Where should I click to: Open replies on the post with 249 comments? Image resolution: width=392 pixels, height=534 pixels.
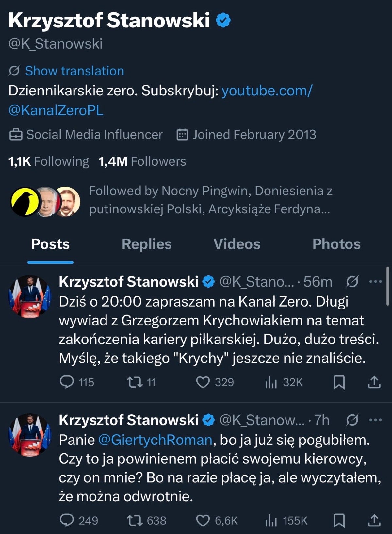click(67, 520)
